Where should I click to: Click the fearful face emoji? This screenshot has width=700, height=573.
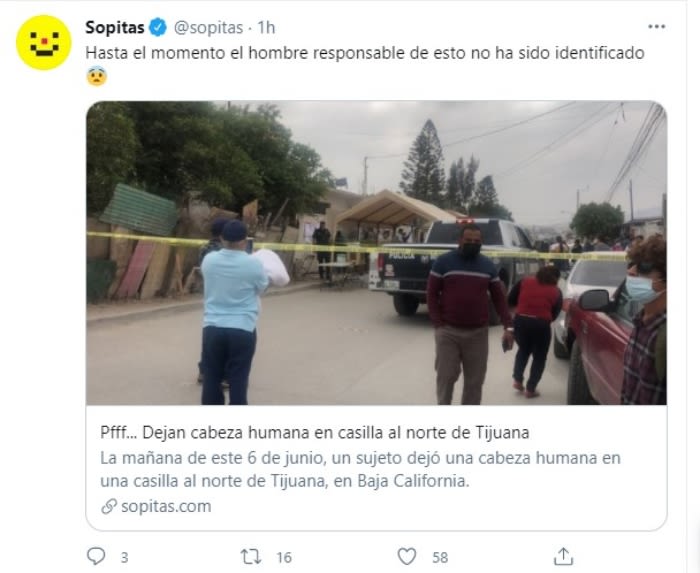[97, 76]
